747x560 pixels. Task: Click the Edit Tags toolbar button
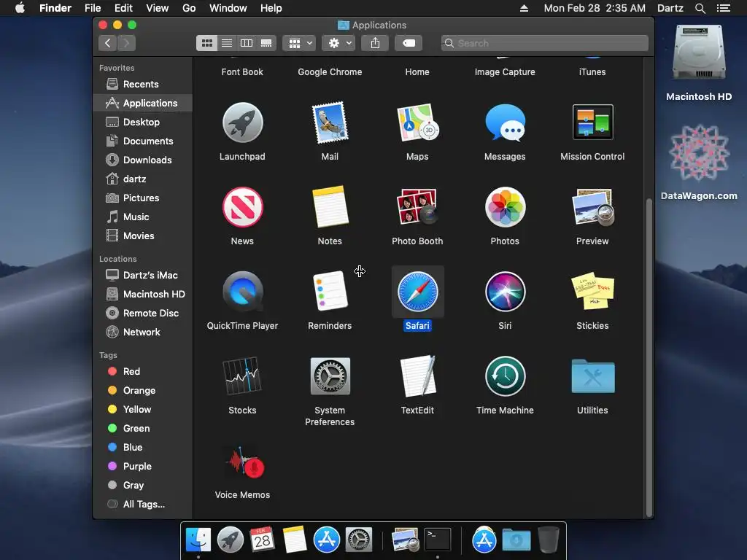[x=409, y=43]
